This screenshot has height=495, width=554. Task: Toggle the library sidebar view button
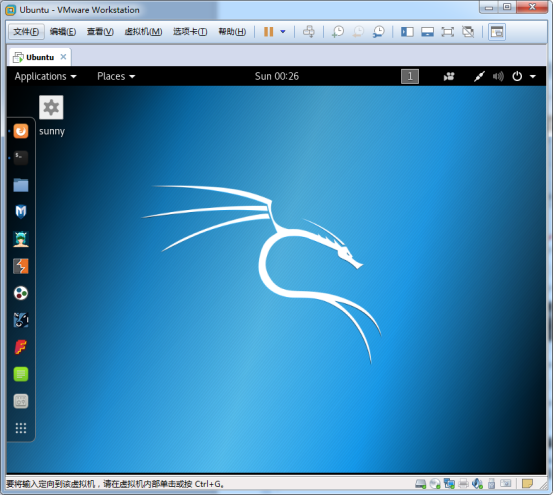[x=407, y=32]
